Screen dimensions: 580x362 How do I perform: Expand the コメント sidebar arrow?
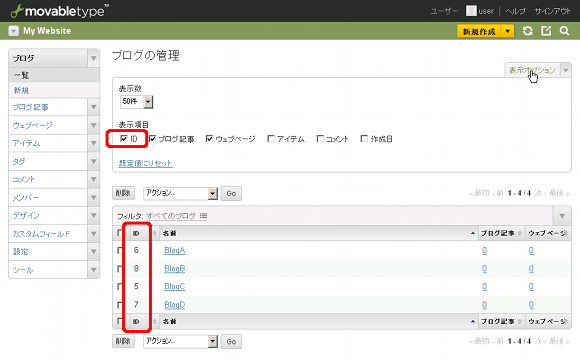94,180
